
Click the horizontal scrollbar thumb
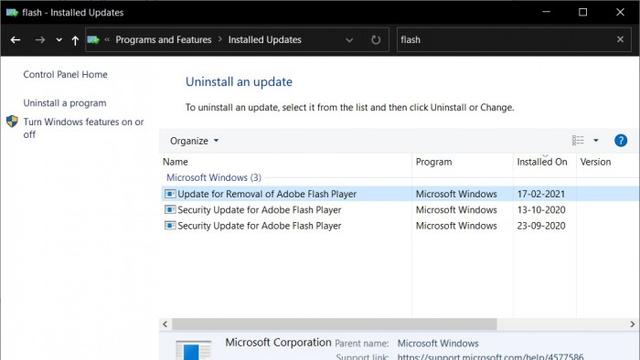(x=334, y=324)
